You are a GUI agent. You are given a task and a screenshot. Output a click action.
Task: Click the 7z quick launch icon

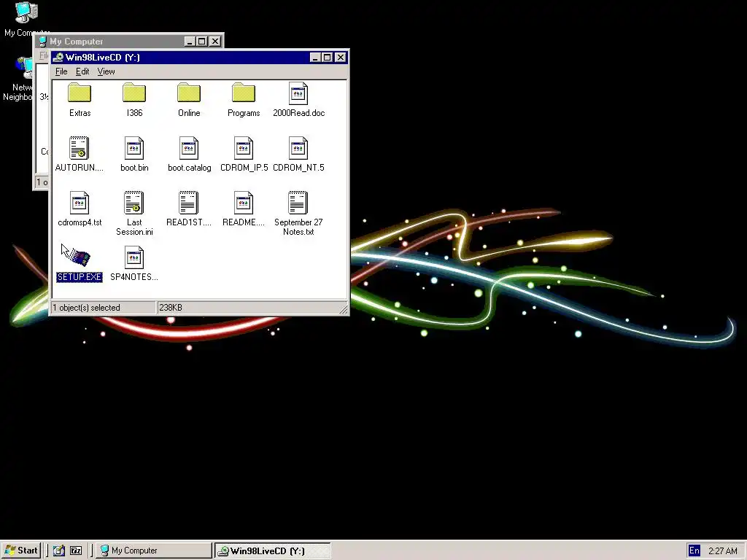[x=76, y=551]
